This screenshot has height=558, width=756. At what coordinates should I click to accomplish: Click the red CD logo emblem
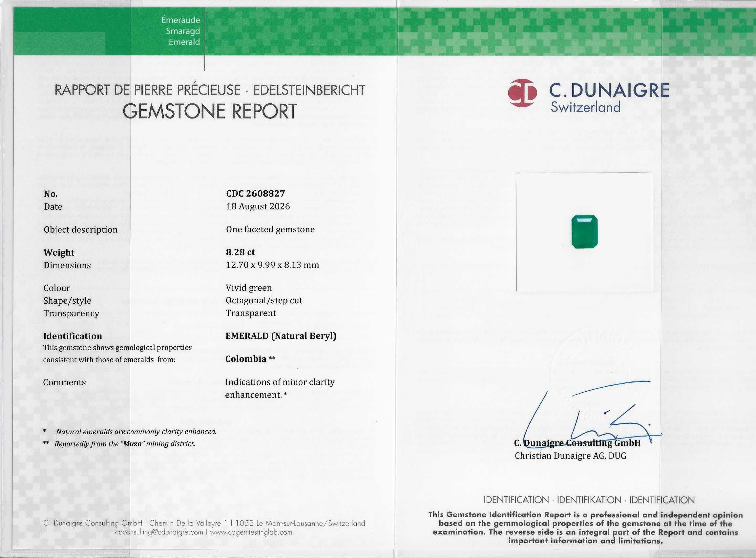click(x=522, y=93)
